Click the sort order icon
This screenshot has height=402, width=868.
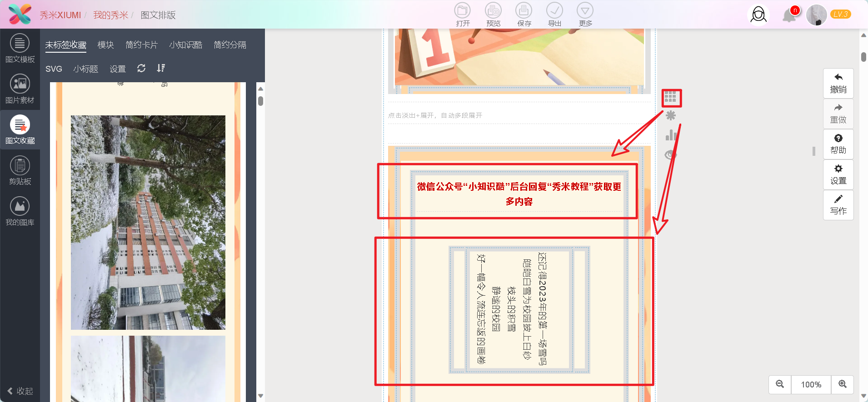[x=161, y=68]
